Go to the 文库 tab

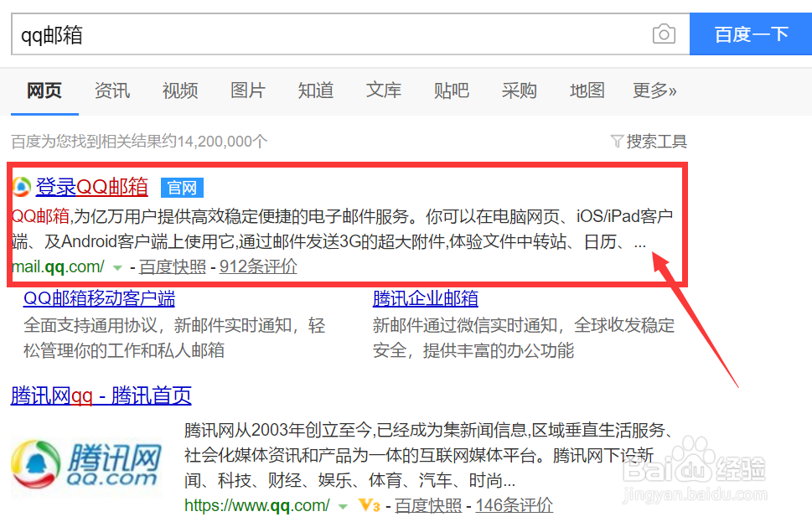[x=384, y=90]
